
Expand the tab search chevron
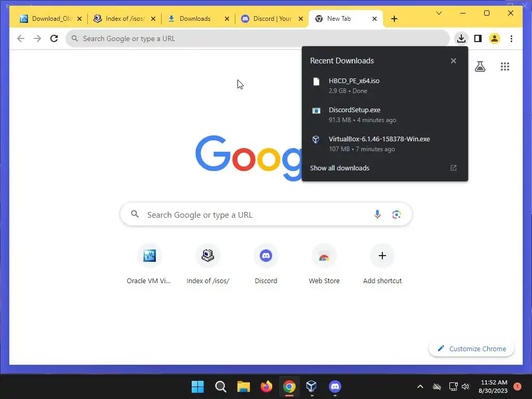coord(438,13)
